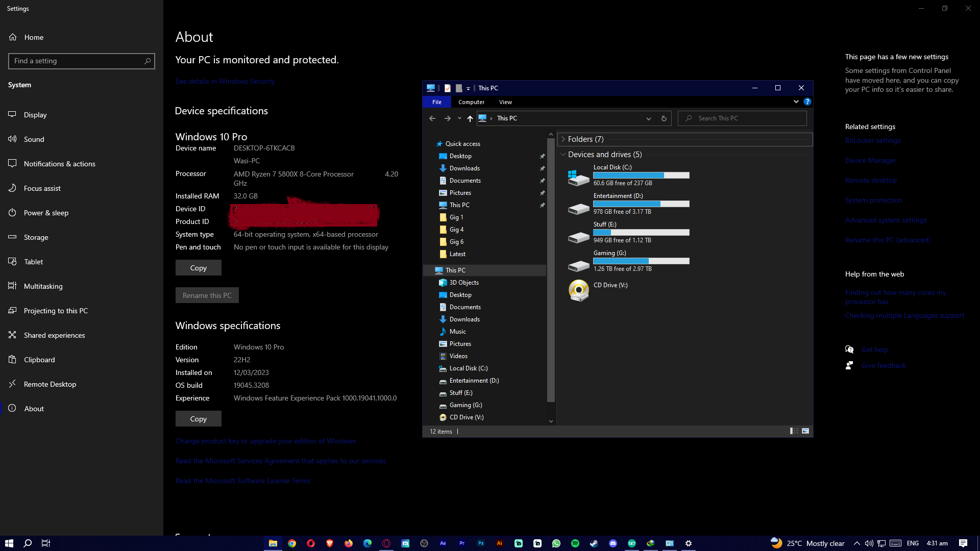Switch to details view in status bar
Viewport: 980px width, 551px height.
coord(794,431)
